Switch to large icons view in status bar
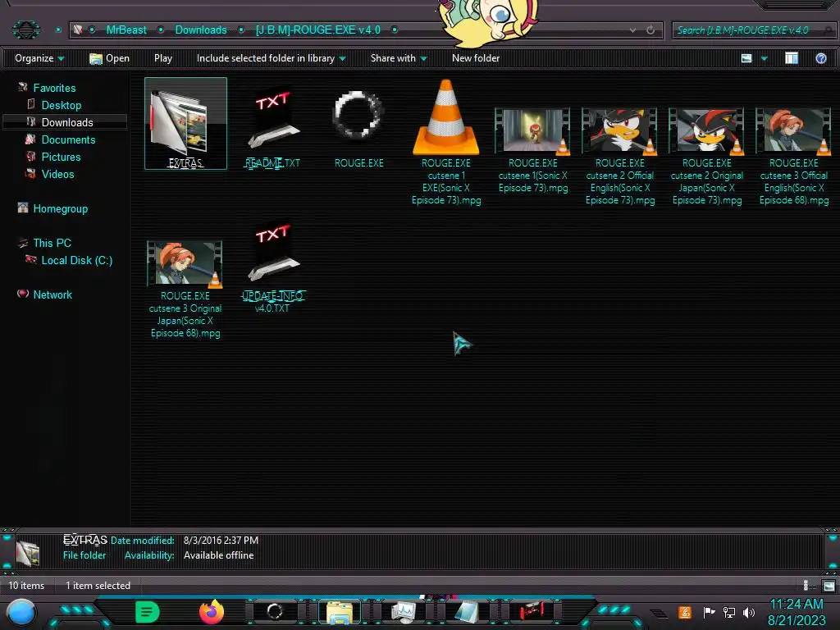Screen dimensions: 840x630 (829, 585)
